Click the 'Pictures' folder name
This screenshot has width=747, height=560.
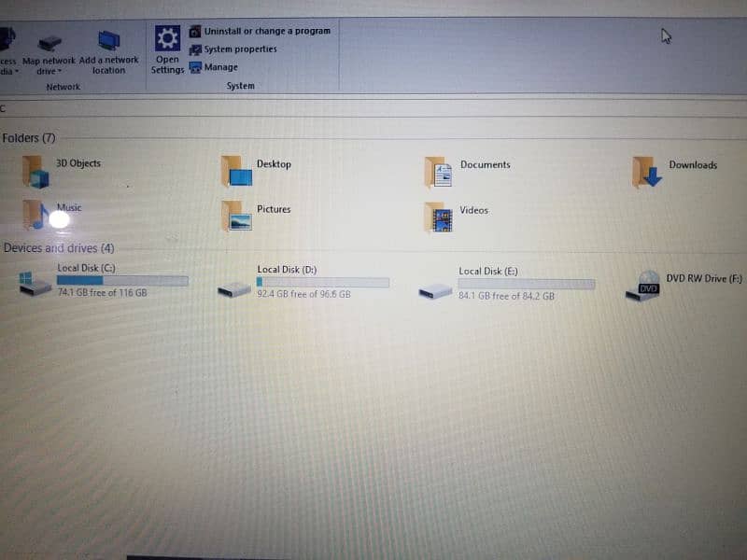(274, 209)
